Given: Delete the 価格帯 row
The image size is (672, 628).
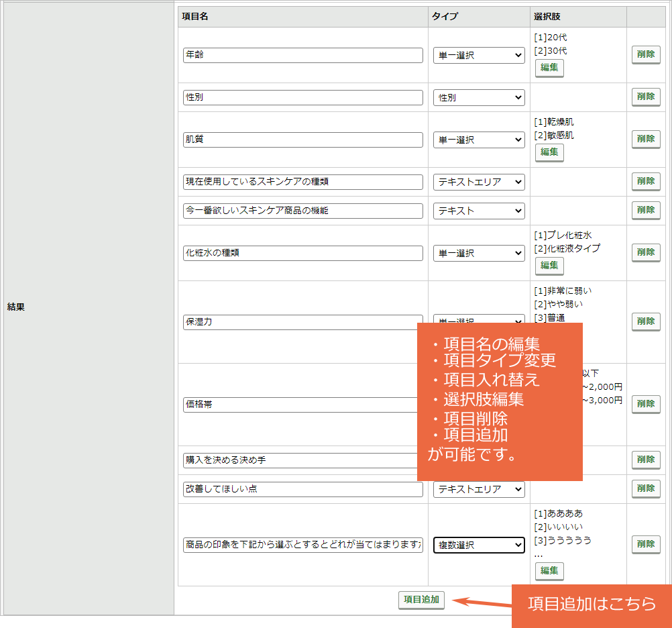Looking at the screenshot, I should (x=646, y=404).
